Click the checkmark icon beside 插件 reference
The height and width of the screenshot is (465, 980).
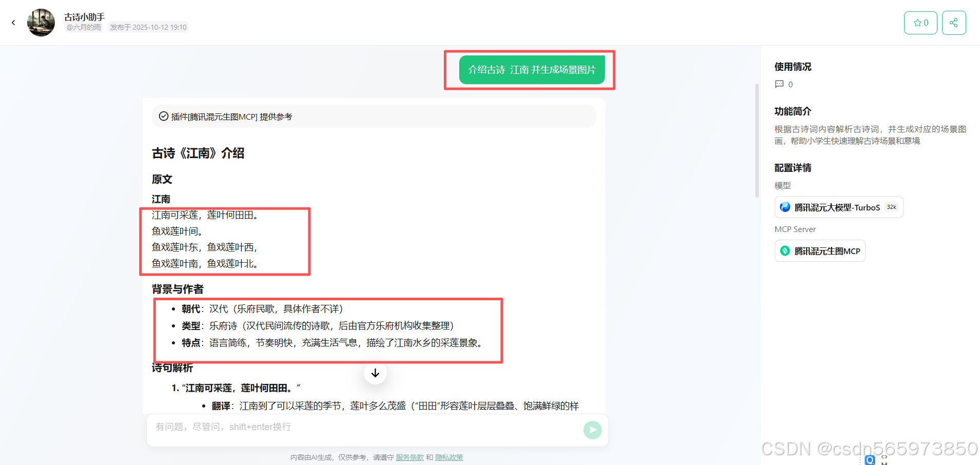point(164,117)
